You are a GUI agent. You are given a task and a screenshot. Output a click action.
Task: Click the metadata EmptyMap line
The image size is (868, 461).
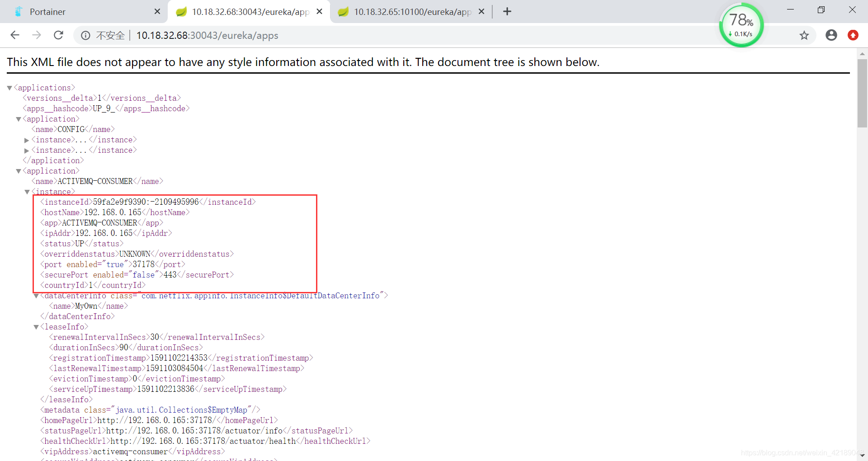[151, 410]
